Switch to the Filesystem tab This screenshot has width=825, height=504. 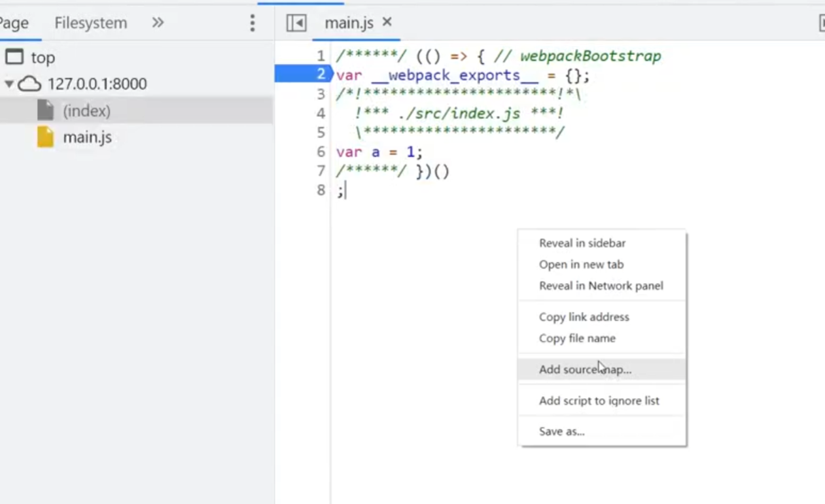click(90, 23)
